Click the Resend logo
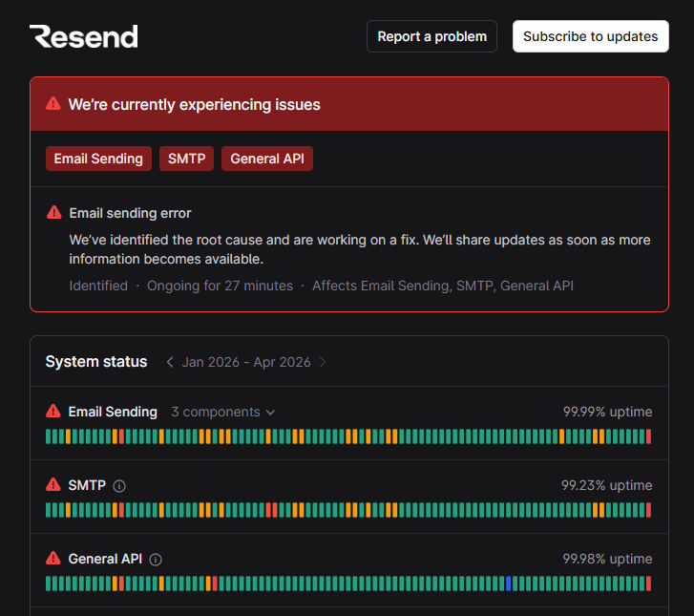The width and height of the screenshot is (694, 616). [x=84, y=36]
